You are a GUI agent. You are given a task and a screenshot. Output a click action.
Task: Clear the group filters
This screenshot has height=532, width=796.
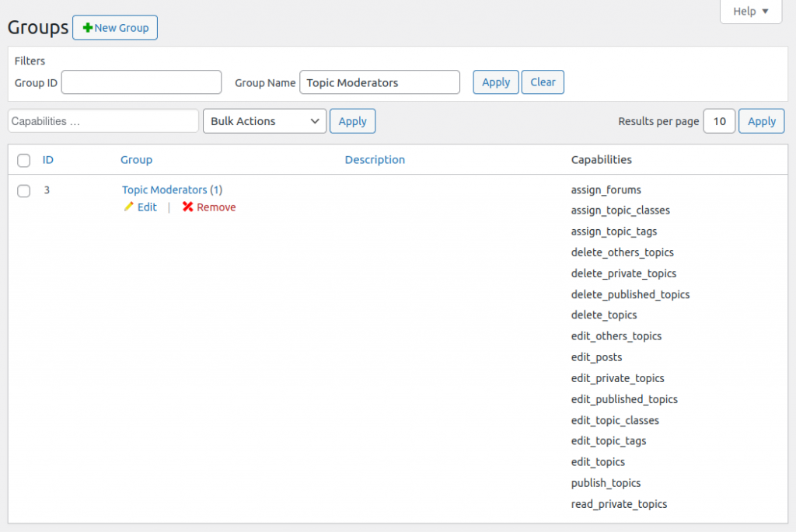pyautogui.click(x=543, y=82)
